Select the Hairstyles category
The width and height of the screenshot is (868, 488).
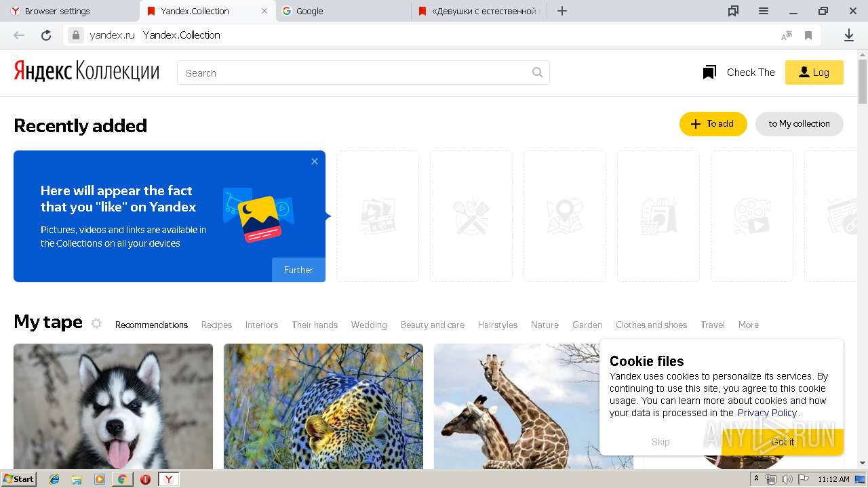pos(498,325)
